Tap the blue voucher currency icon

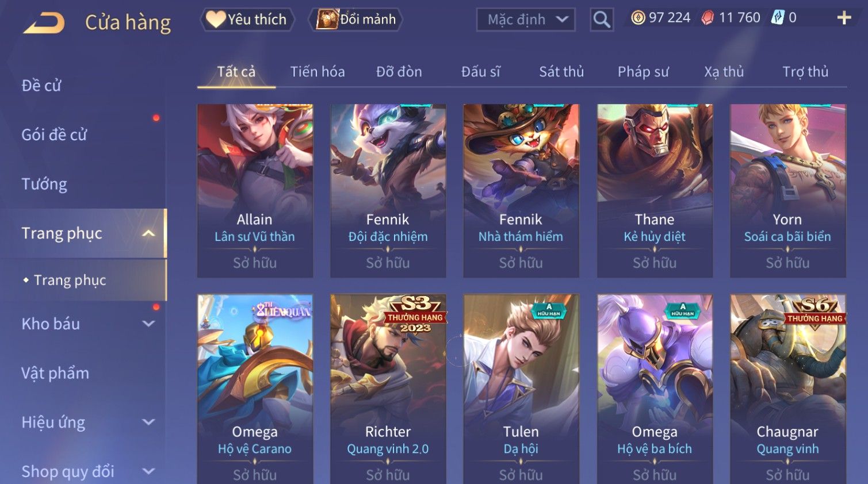coord(777,17)
